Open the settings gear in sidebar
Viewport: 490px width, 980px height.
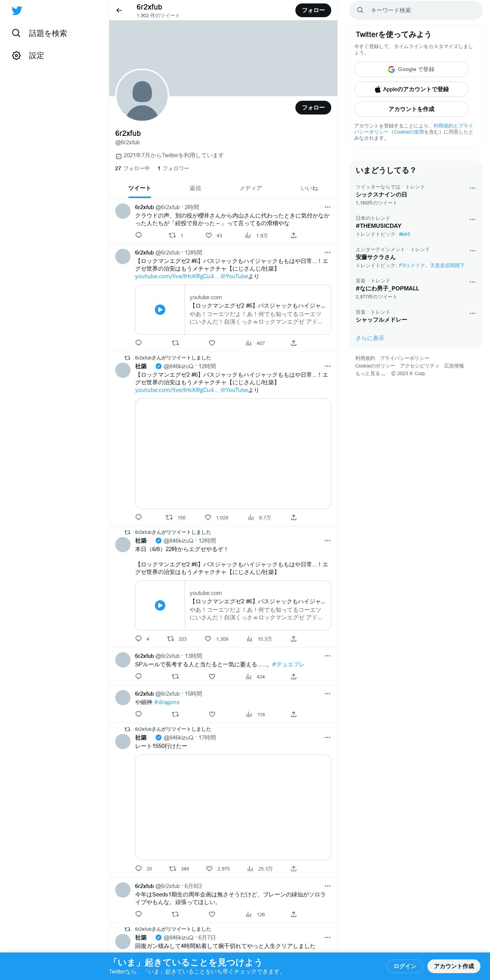click(16, 55)
